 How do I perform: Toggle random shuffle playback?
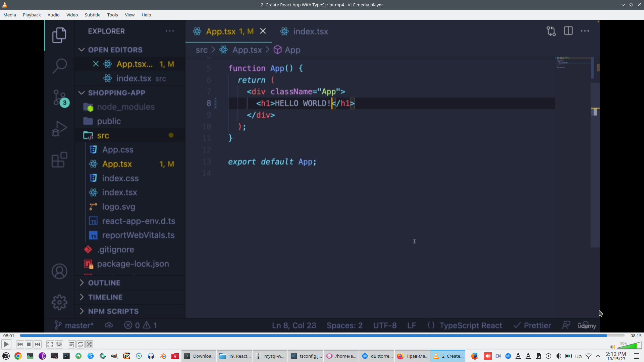pyautogui.click(x=89, y=344)
